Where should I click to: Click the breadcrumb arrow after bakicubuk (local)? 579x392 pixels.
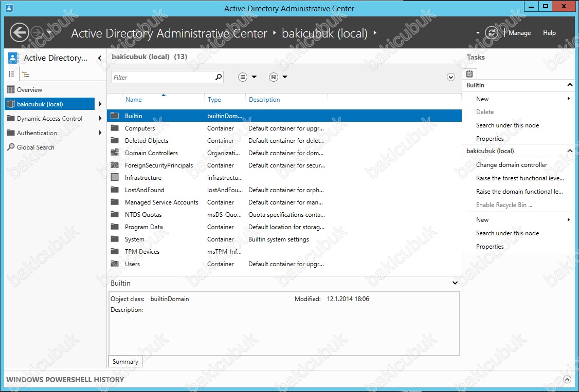coord(375,33)
